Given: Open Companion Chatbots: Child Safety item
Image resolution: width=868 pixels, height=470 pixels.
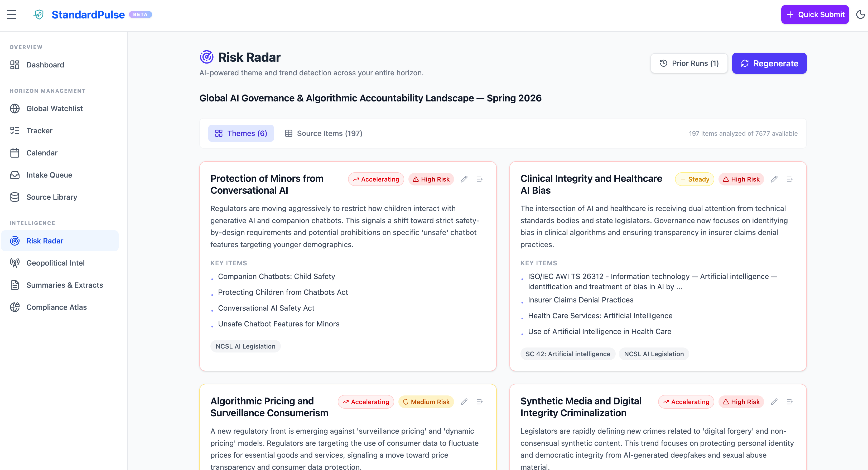Looking at the screenshot, I should [x=276, y=276].
